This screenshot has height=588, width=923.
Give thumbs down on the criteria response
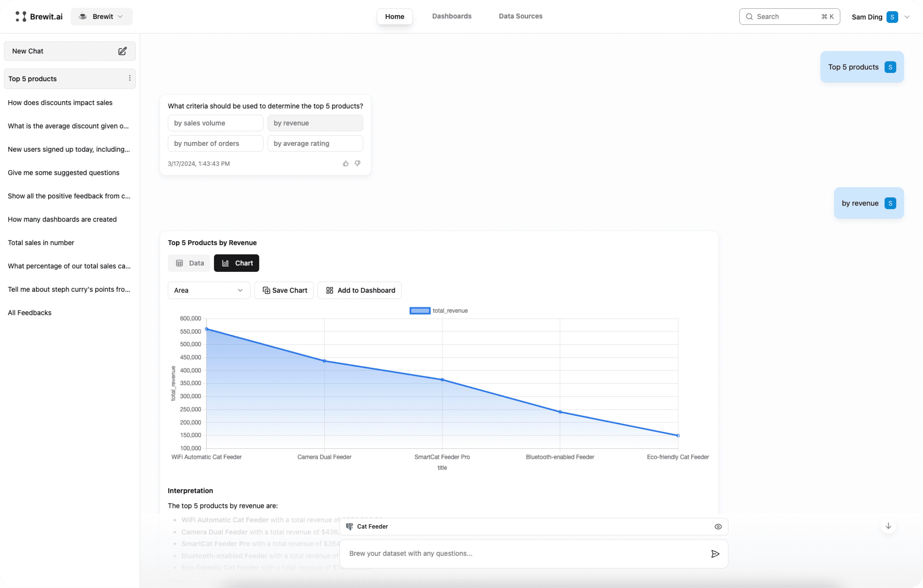[357, 163]
